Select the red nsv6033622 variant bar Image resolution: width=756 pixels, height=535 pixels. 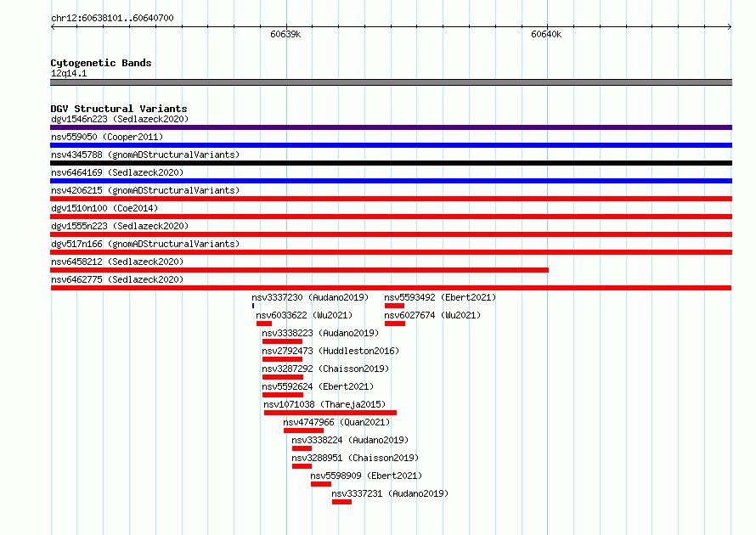pyautogui.click(x=264, y=324)
